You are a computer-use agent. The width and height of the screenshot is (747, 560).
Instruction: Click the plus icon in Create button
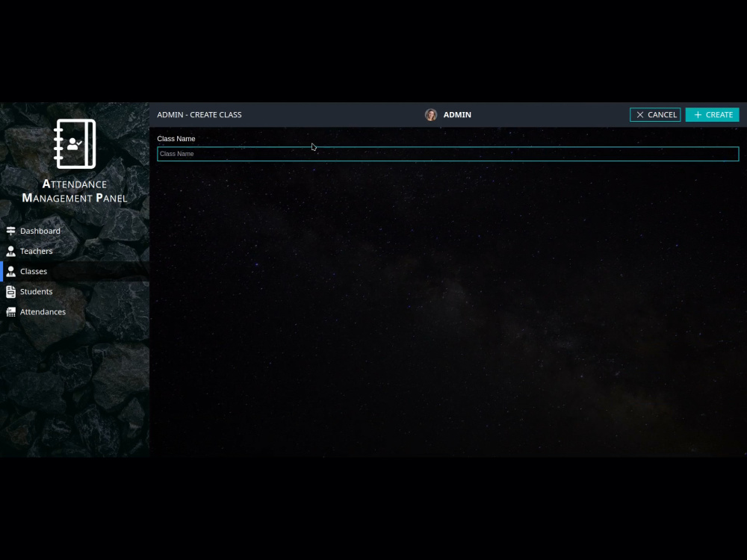(x=698, y=115)
